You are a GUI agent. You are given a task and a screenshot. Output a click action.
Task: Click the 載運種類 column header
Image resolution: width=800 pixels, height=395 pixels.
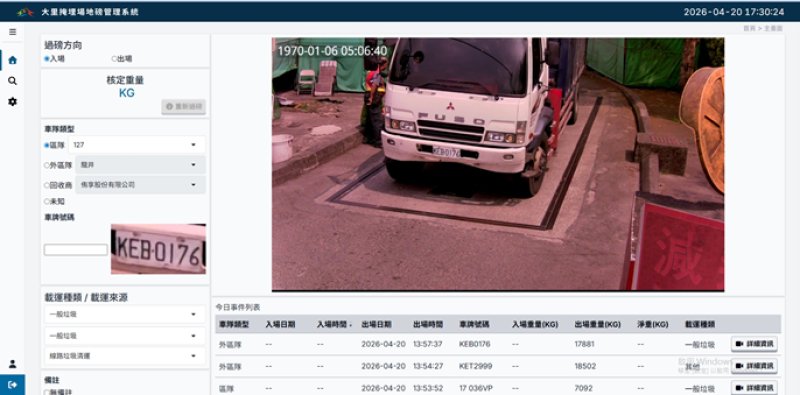[x=700, y=325]
